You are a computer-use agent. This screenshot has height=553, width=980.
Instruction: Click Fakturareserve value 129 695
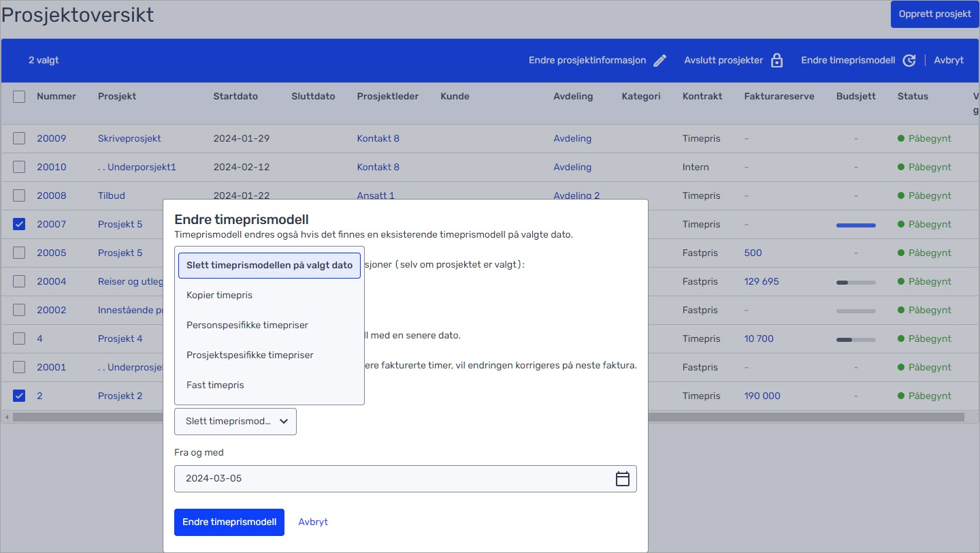pyautogui.click(x=762, y=281)
